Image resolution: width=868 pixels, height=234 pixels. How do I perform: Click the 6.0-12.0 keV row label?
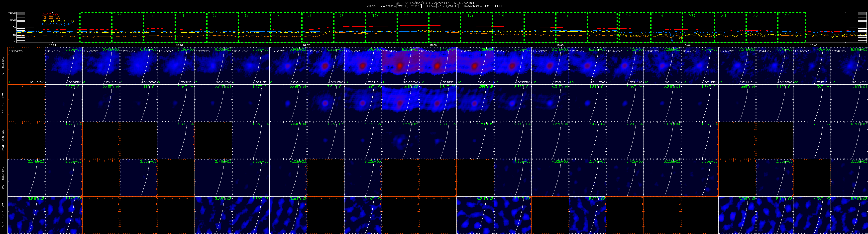tap(3, 103)
